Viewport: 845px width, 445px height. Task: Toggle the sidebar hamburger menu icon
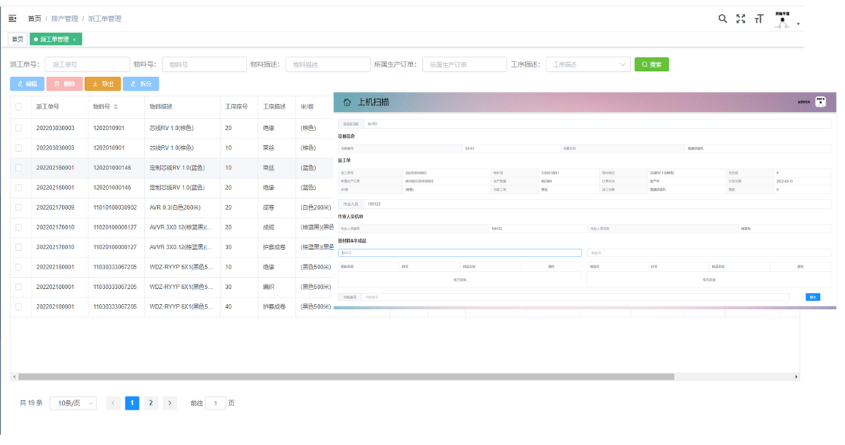(x=13, y=19)
